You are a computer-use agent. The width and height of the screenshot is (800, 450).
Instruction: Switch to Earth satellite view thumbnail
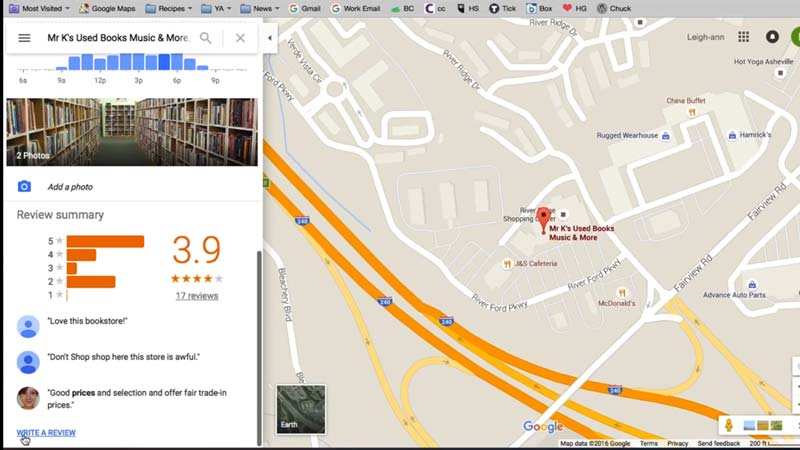(301, 409)
